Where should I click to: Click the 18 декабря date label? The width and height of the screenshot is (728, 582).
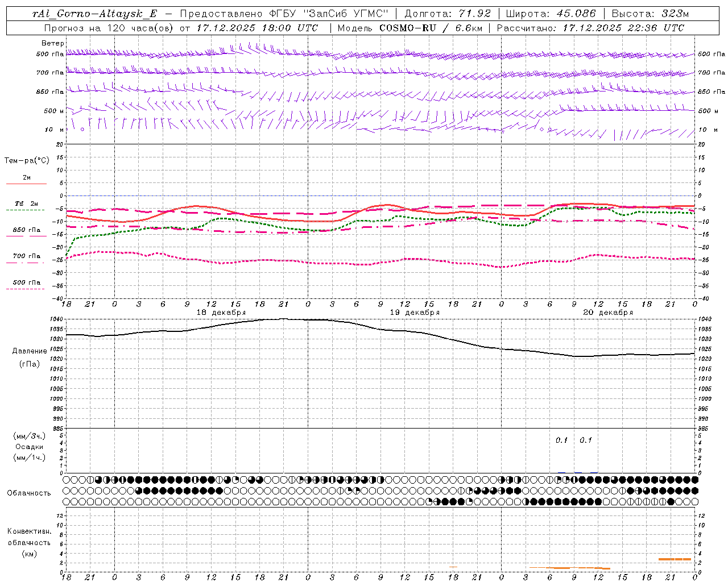click(221, 313)
